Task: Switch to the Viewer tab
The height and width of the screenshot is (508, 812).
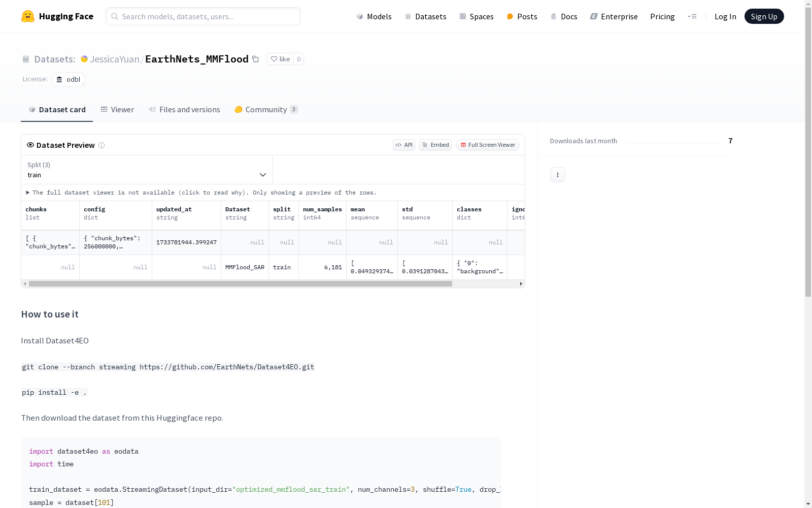Action: pos(117,110)
